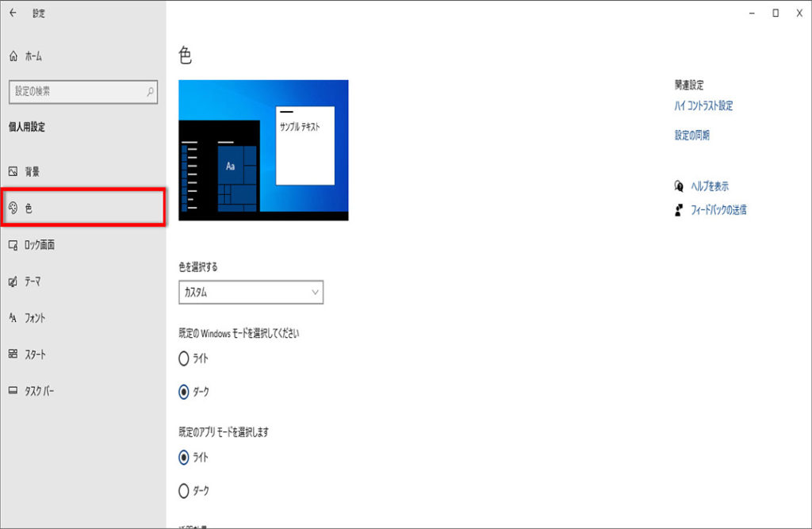Open the 色を選択する カスタム dropdown
The width and height of the screenshot is (812, 529).
(x=251, y=293)
